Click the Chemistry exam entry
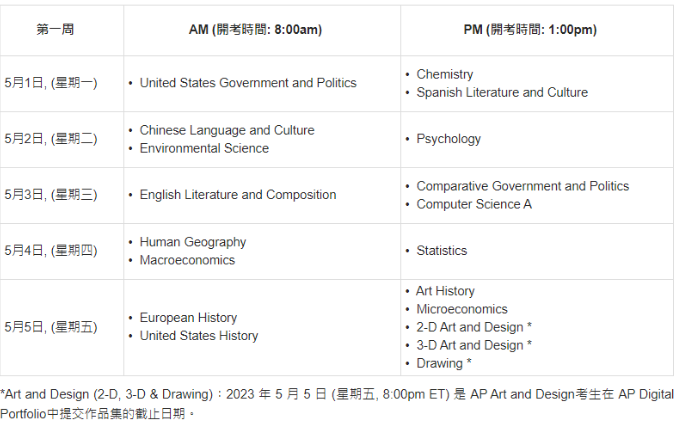Viewport: 678px width, 426px height. pyautogui.click(x=444, y=74)
